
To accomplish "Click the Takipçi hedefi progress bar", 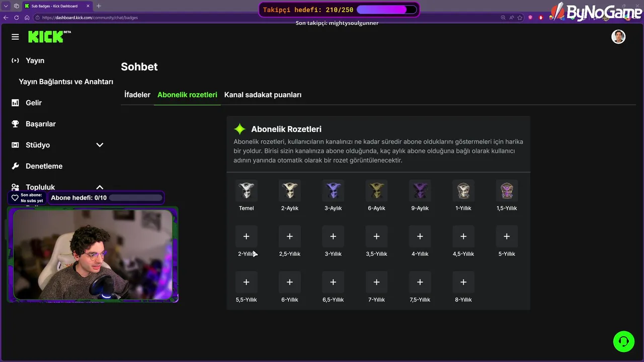I will click(x=387, y=10).
